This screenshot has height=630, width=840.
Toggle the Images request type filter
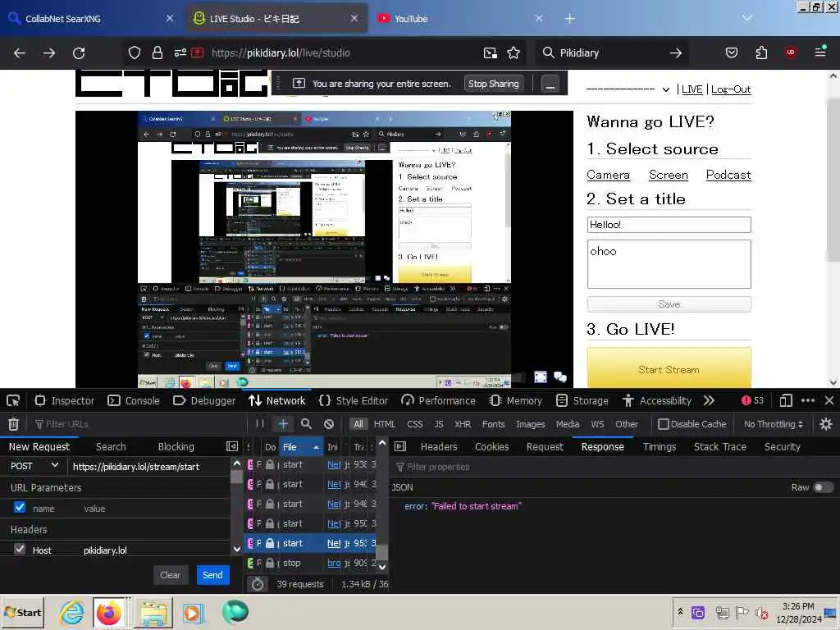click(531, 424)
